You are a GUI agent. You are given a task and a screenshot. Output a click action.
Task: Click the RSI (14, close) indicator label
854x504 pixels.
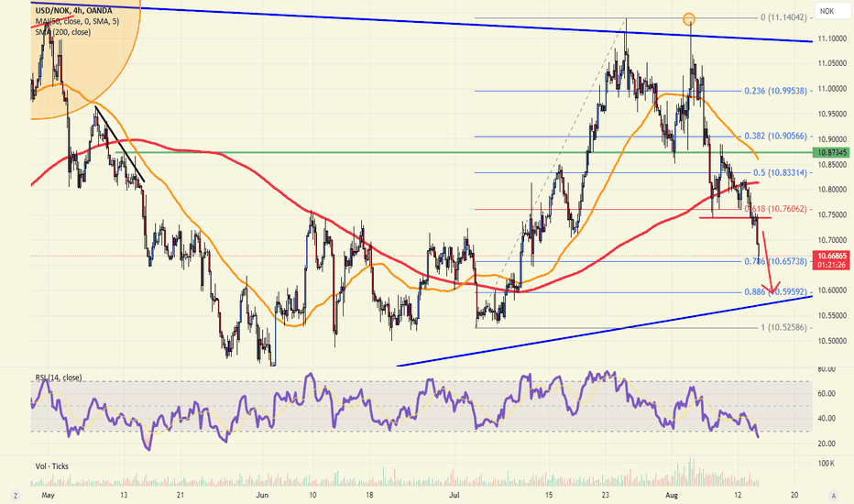coord(59,378)
